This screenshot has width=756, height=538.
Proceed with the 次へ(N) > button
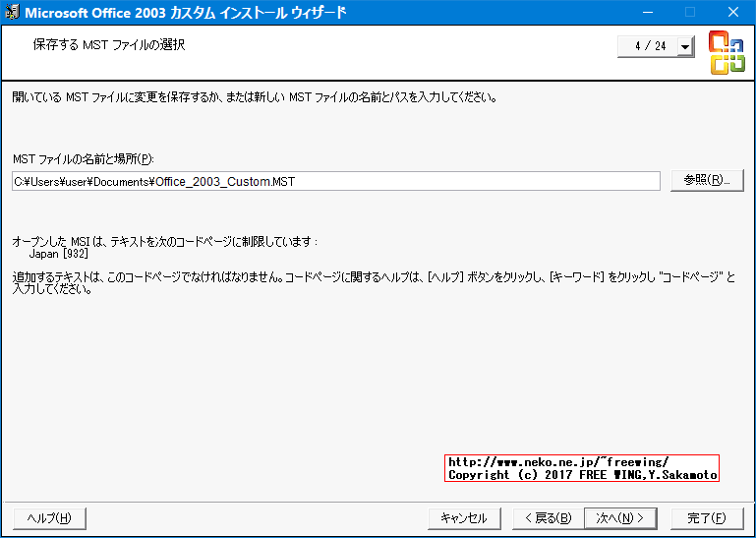coord(620,518)
